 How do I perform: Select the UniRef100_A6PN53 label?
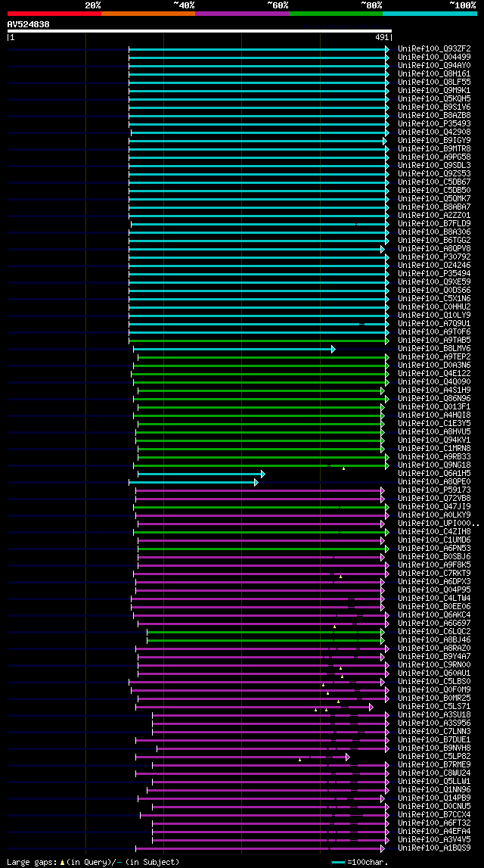point(434,549)
